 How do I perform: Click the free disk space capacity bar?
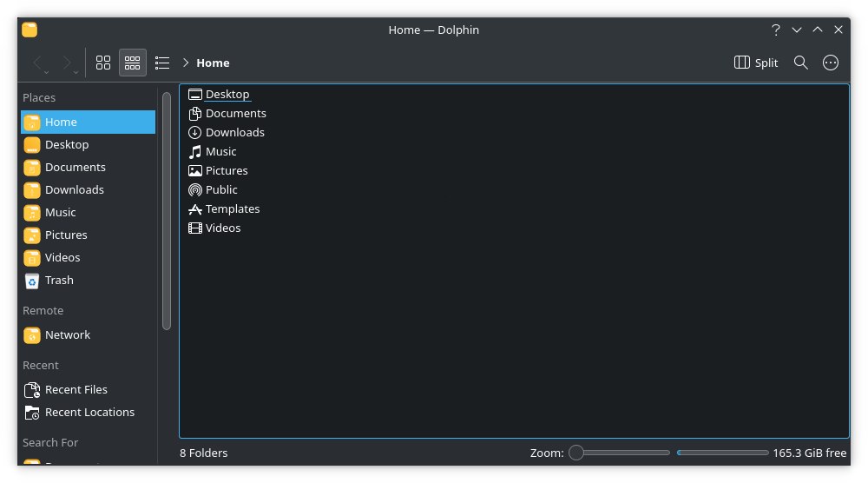click(x=722, y=453)
